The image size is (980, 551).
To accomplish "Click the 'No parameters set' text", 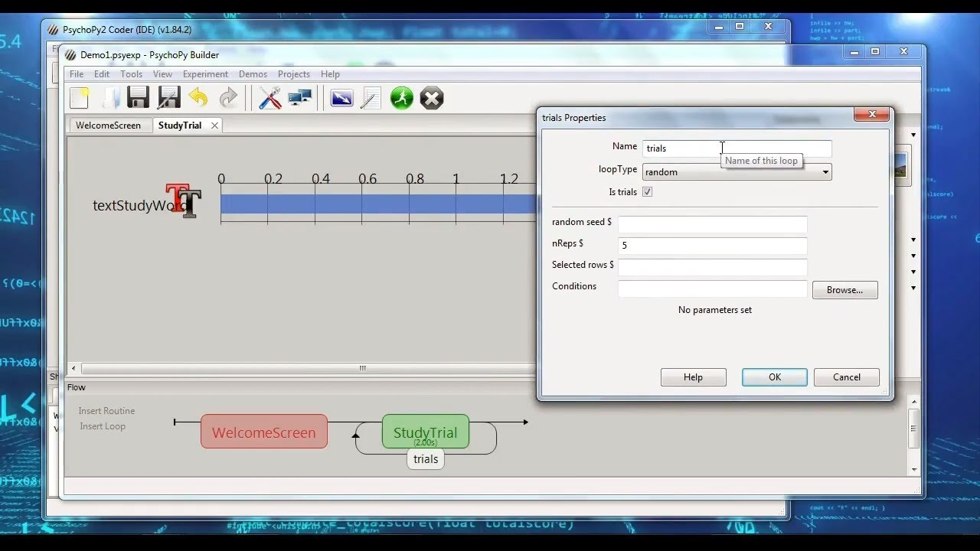I will point(715,310).
